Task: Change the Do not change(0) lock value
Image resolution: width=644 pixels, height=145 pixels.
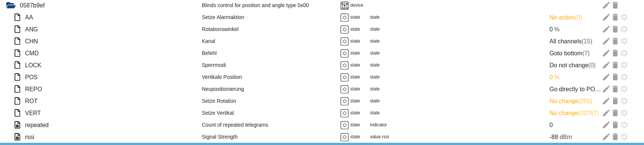Action: click(572, 65)
